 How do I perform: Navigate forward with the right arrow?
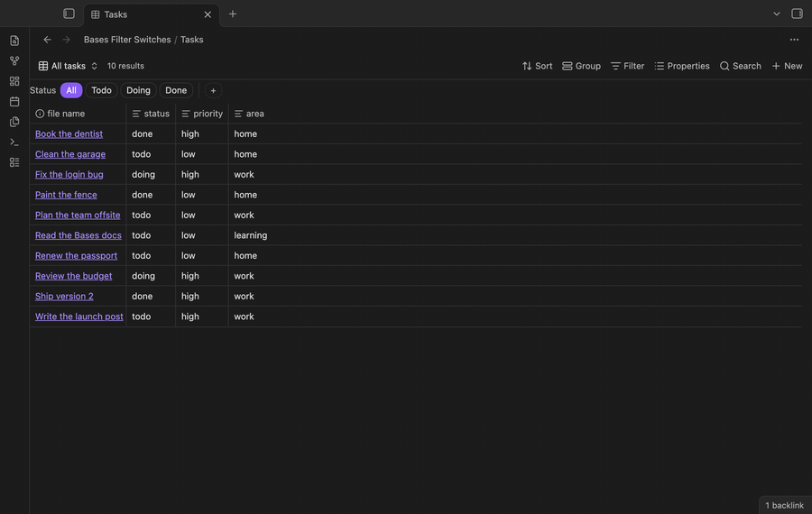pyautogui.click(x=66, y=40)
